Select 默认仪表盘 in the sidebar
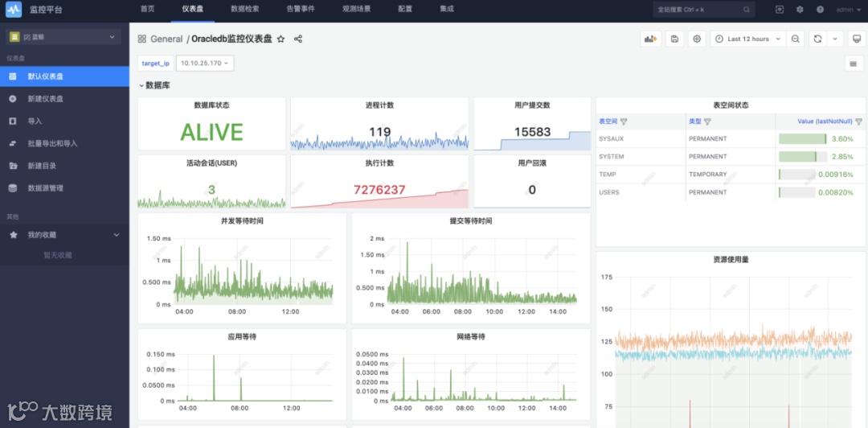 pyautogui.click(x=64, y=76)
